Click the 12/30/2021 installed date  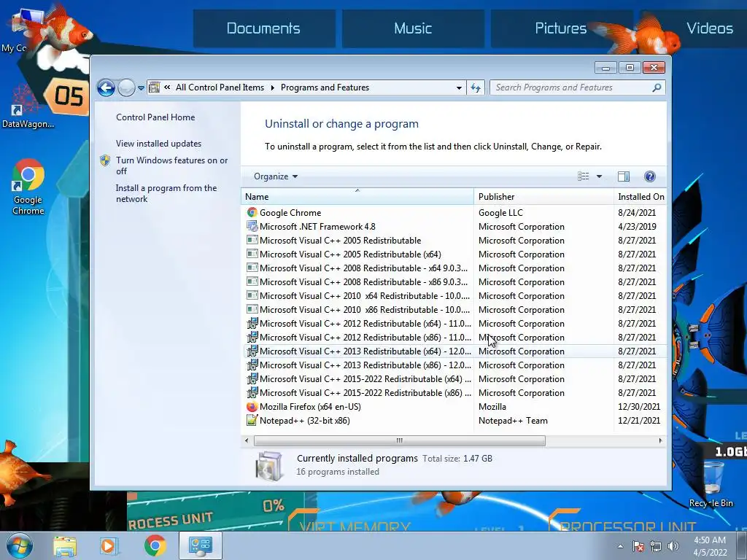coord(639,407)
